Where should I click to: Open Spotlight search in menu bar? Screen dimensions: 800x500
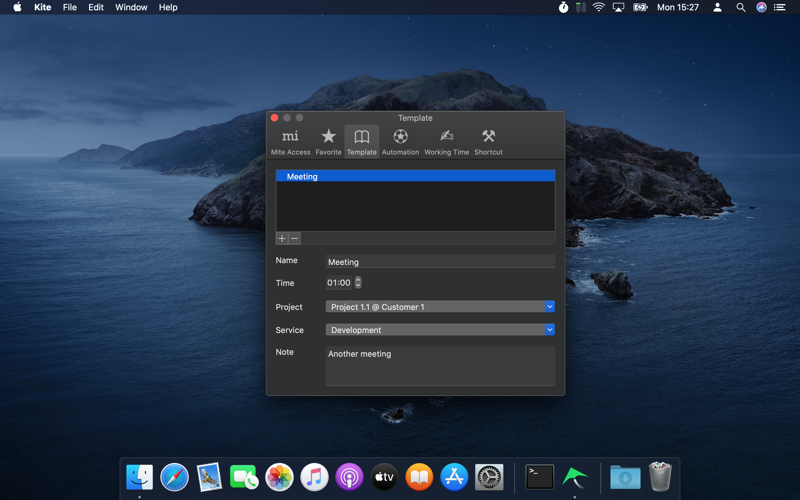click(740, 7)
